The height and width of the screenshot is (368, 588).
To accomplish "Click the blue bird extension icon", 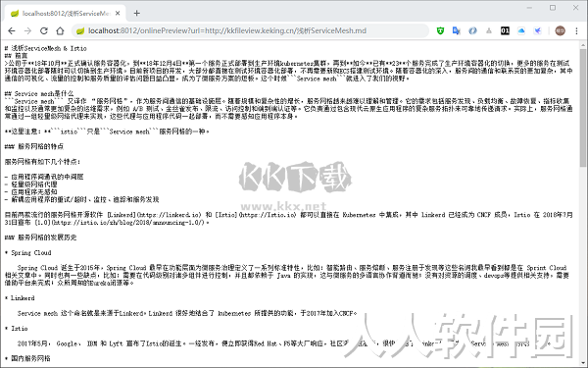I will [x=537, y=30].
